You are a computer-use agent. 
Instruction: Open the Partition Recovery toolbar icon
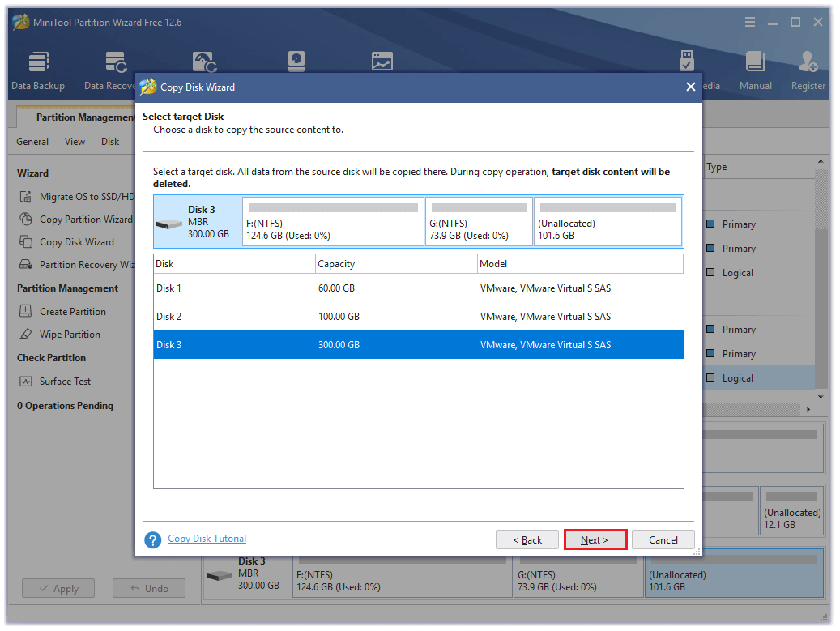pyautogui.click(x=205, y=62)
